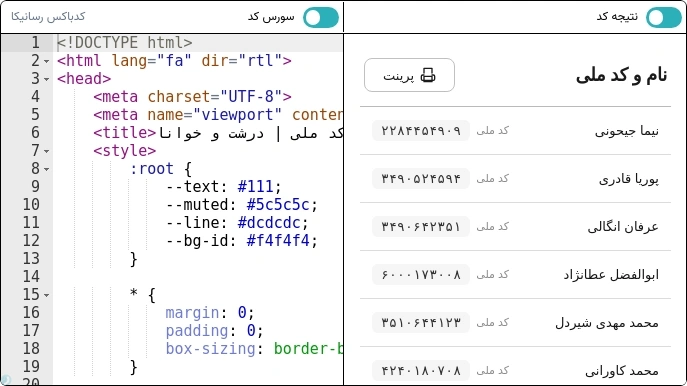Toggle the سورس کد switch
Image resolution: width=687 pixels, height=386 pixels.
(321, 18)
